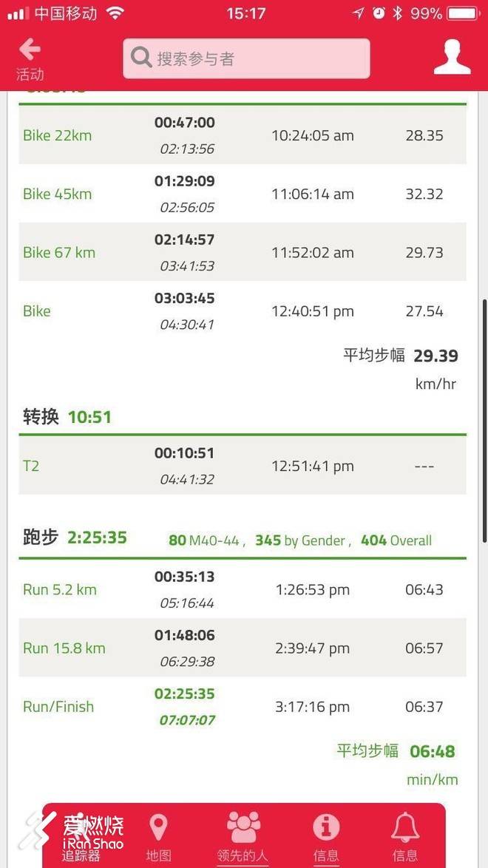Image resolution: width=488 pixels, height=868 pixels.
Task: Open the Run 15.8 km split
Action: [244, 647]
